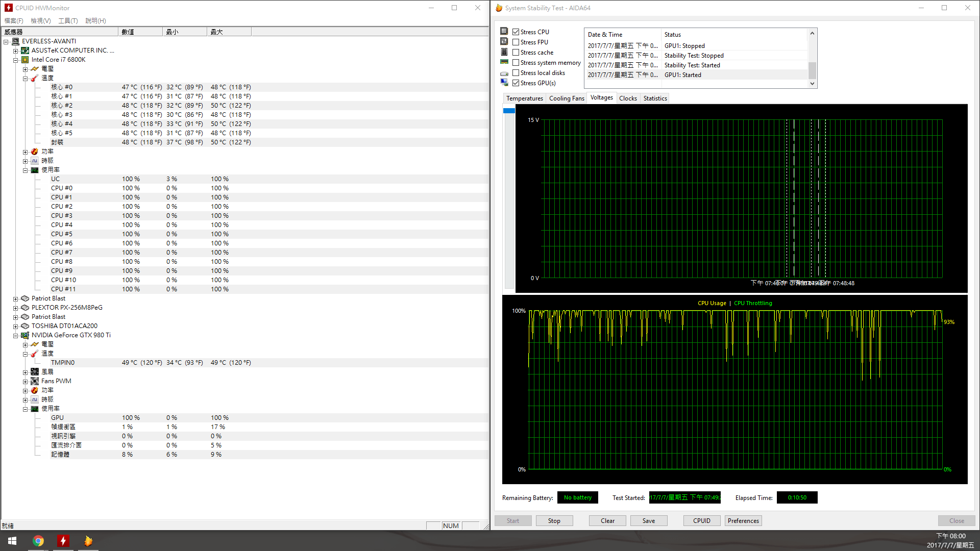Open the Windows Start menu

[12, 541]
